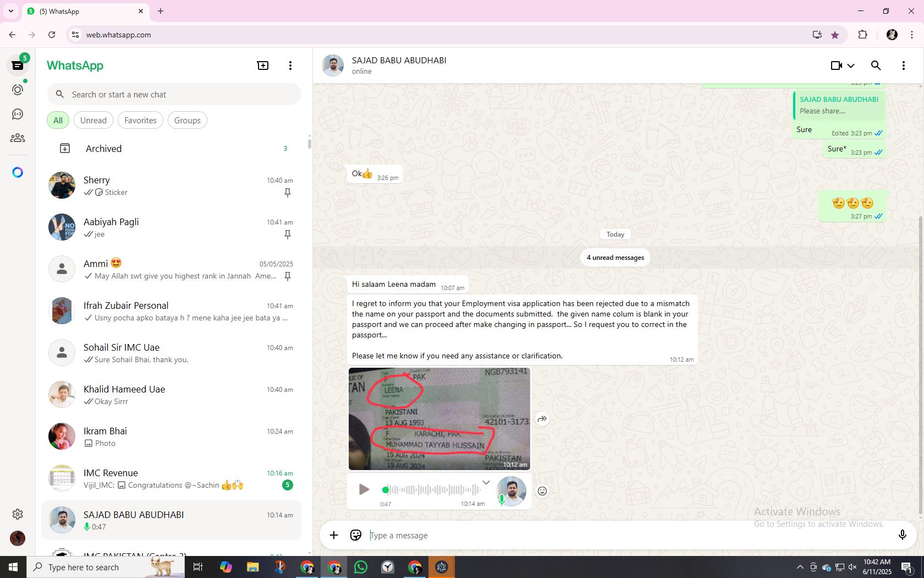924x578 pixels.
Task: Open the Ikram Bhai chat
Action: (172, 437)
